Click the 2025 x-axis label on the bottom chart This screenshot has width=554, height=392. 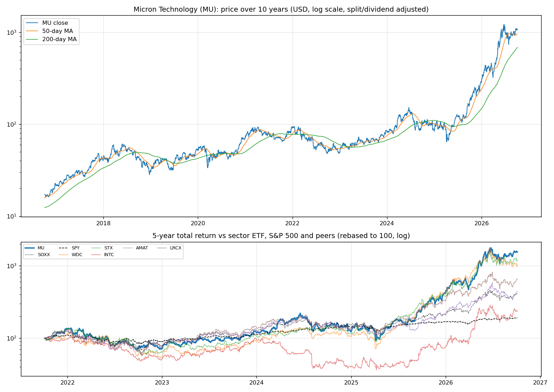tap(351, 382)
